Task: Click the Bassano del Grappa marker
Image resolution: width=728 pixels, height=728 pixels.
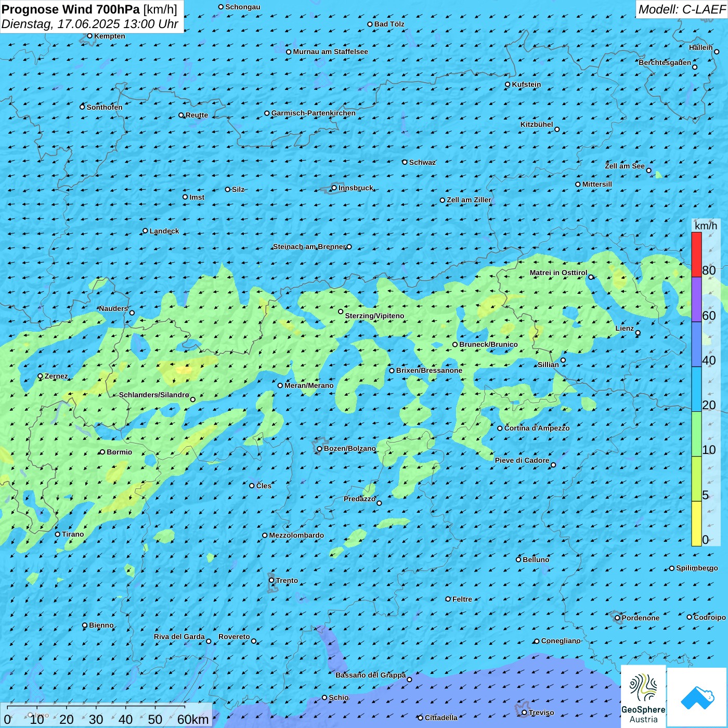Action: [x=409, y=680]
